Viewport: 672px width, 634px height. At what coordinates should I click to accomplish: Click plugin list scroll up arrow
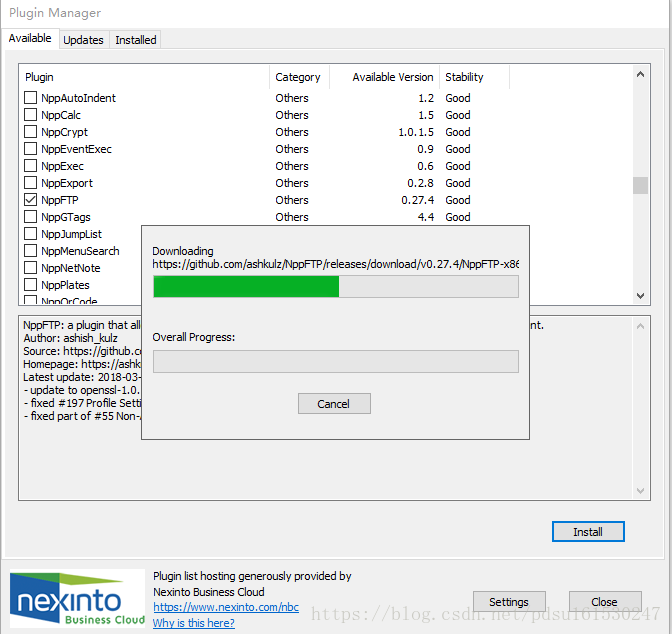(x=640, y=74)
